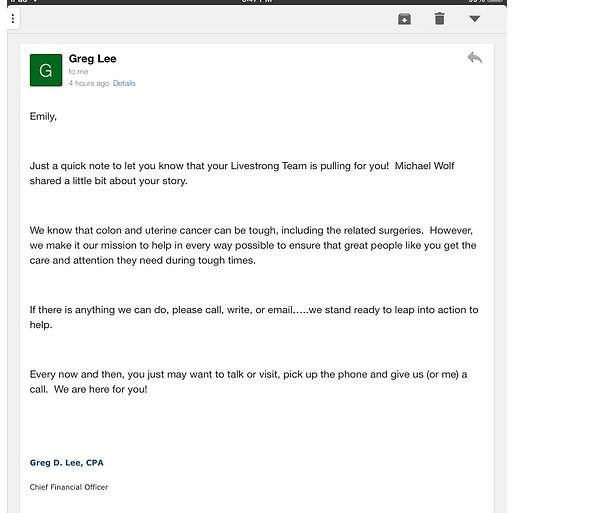The image size is (591, 513).
Task: Tap the clock in the status bar
Action: [x=257, y=1]
